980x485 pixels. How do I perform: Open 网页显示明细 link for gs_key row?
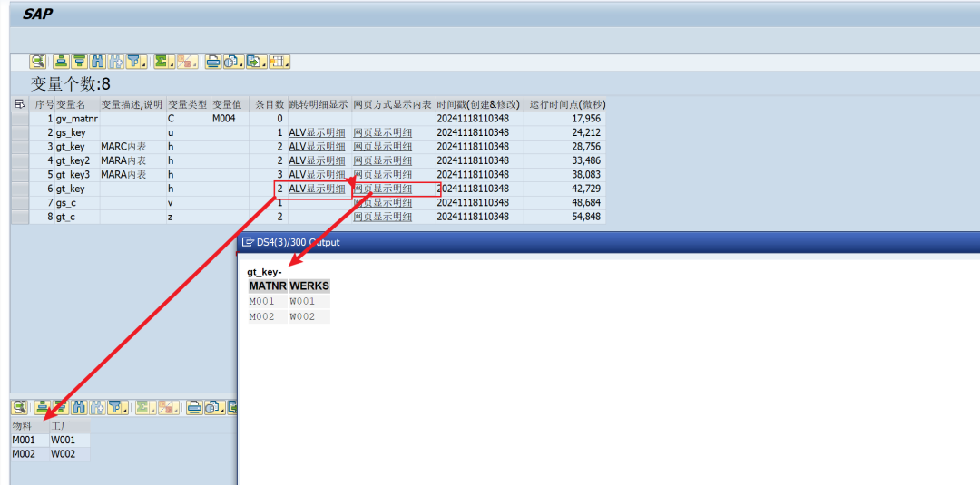click(x=383, y=132)
